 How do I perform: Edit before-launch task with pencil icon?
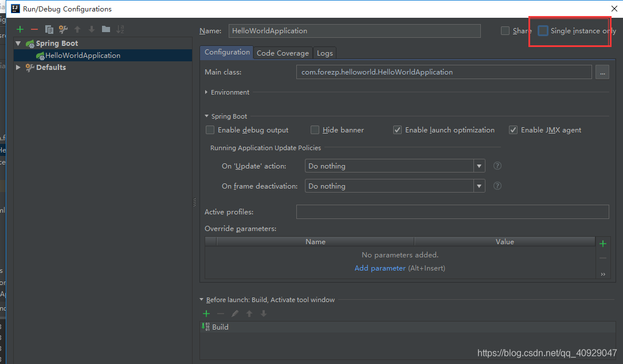coord(235,314)
